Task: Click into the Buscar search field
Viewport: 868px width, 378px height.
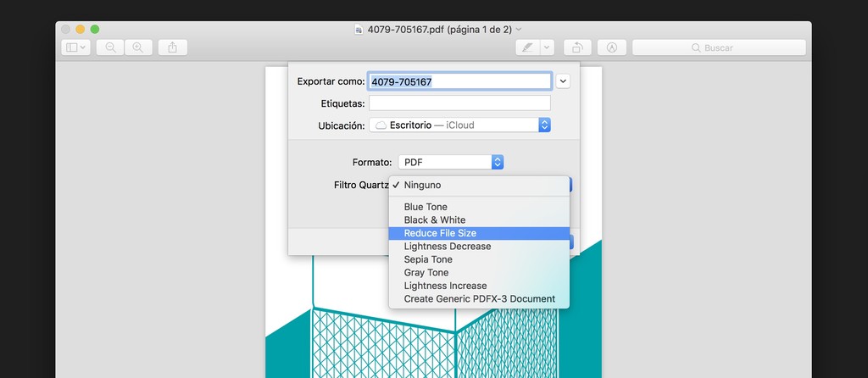Action: click(x=719, y=47)
